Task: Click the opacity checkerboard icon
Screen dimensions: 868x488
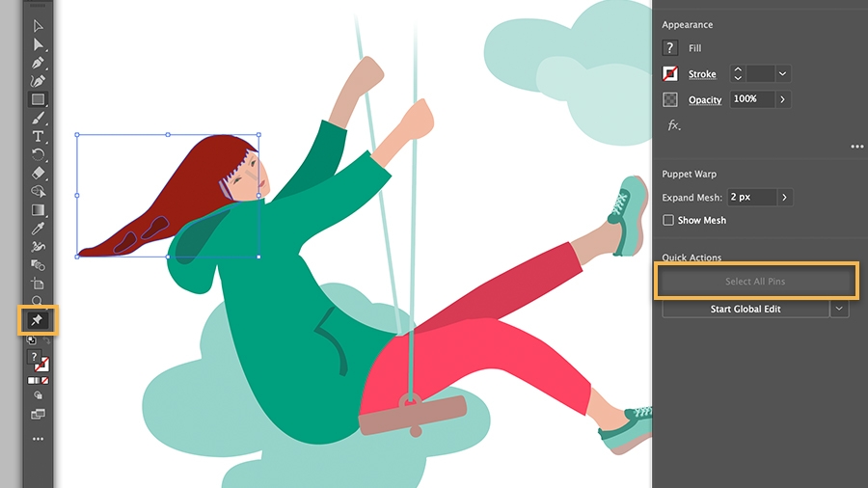Action: (x=670, y=99)
